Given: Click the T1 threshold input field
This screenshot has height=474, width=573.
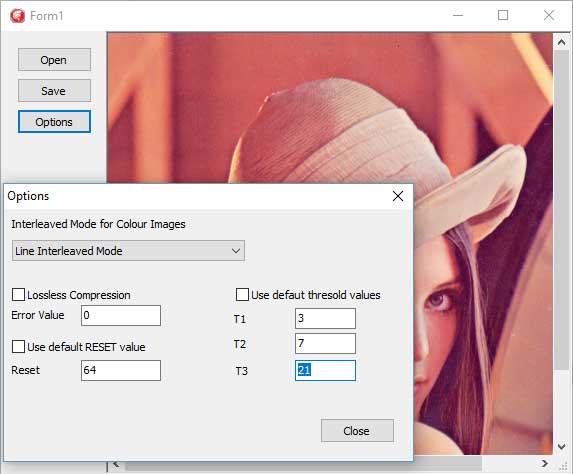Looking at the screenshot, I should click(x=325, y=318).
